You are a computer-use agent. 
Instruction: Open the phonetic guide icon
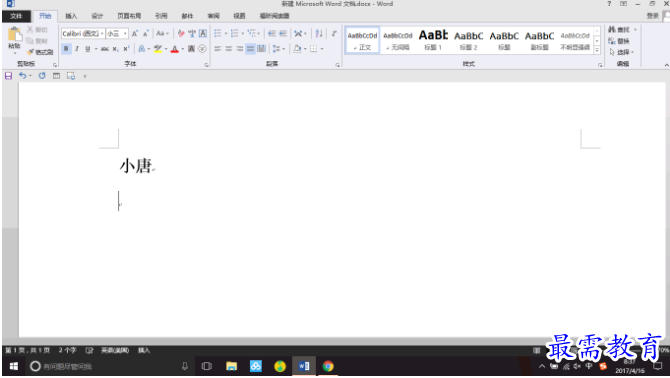(192, 33)
